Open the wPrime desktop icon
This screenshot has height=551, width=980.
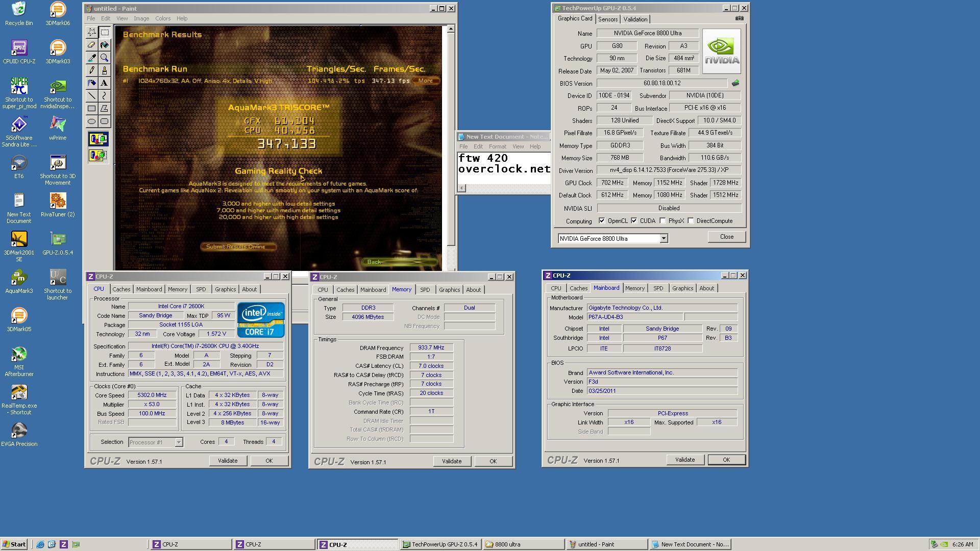point(58,129)
